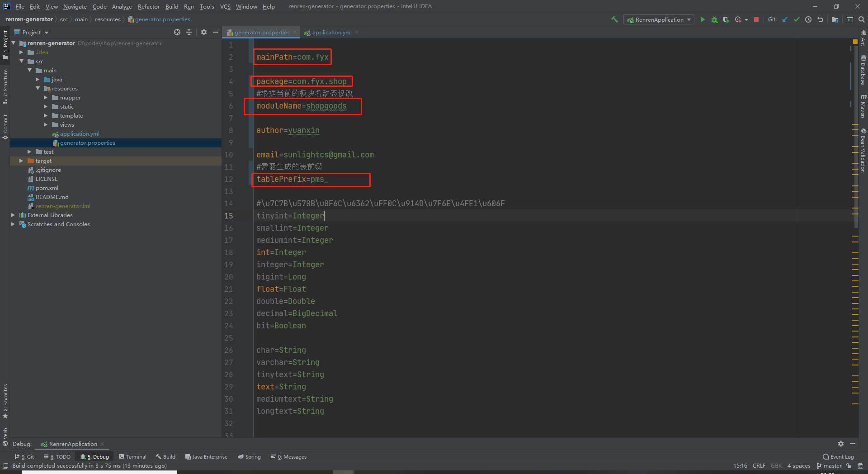Hide the Debug tool window
The image size is (868, 474).
(x=853, y=444)
